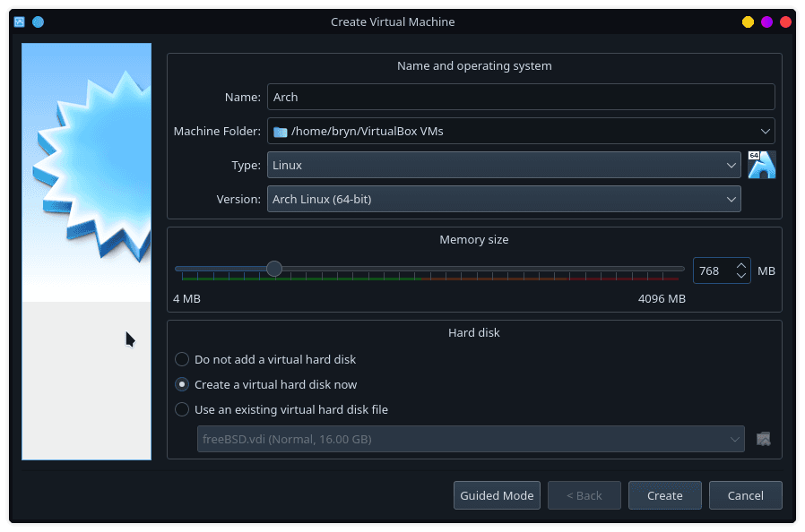
Task: Open the choose virtual hard disk file icon
Action: coord(764,439)
